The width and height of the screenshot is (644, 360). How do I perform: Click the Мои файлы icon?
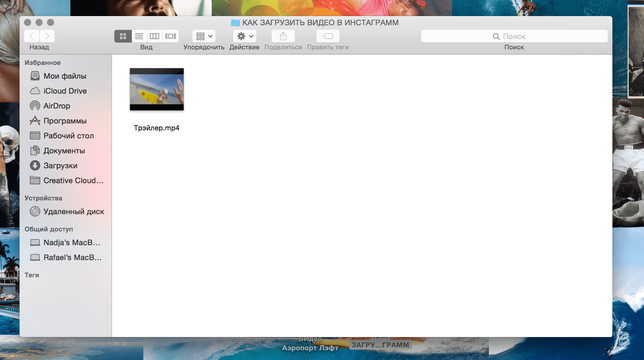tap(35, 76)
